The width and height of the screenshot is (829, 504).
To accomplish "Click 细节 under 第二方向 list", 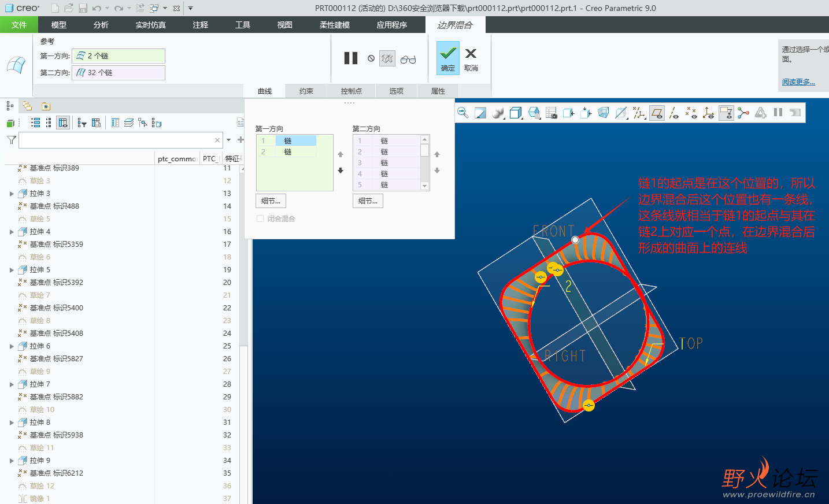I will pyautogui.click(x=368, y=201).
